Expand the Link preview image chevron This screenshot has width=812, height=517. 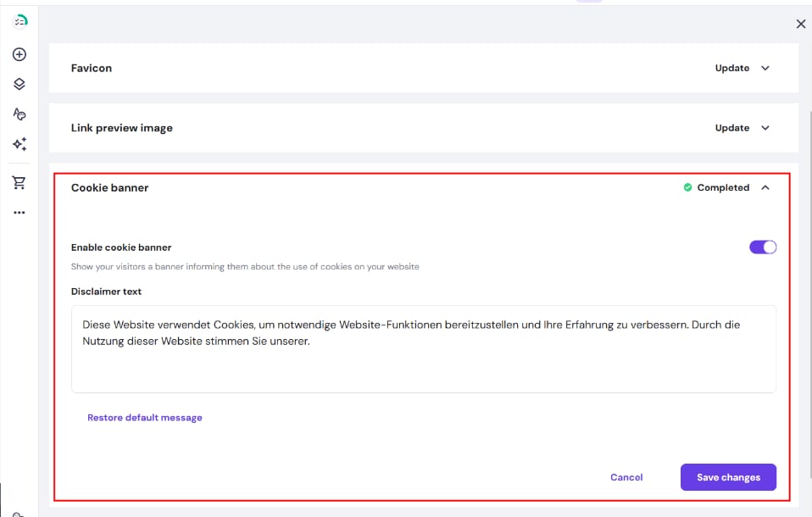click(x=765, y=128)
